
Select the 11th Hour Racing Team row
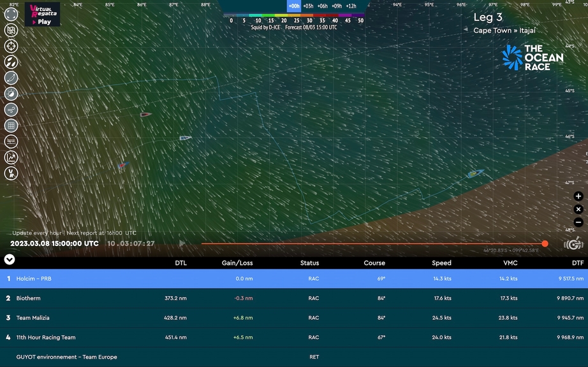[x=294, y=338]
